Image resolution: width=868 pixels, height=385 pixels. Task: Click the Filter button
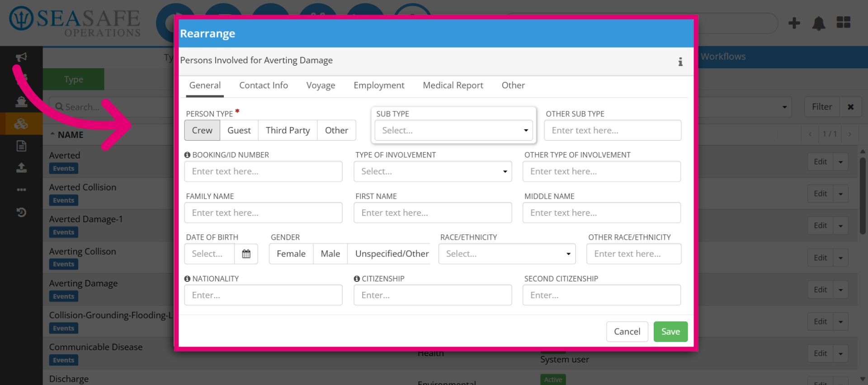pos(822,107)
